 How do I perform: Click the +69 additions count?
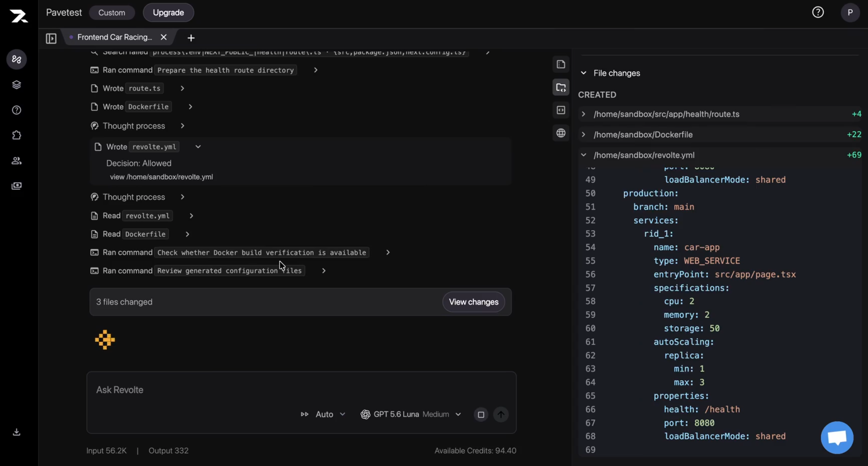point(854,155)
